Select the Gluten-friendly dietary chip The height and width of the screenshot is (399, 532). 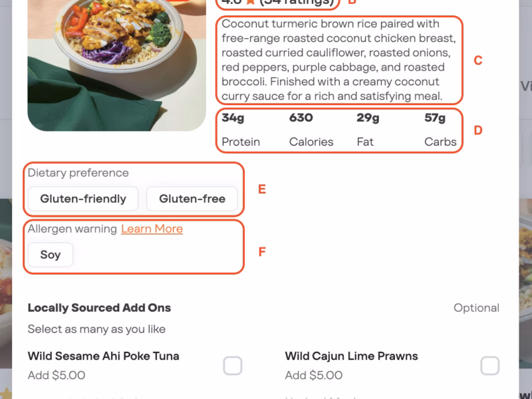pos(83,199)
